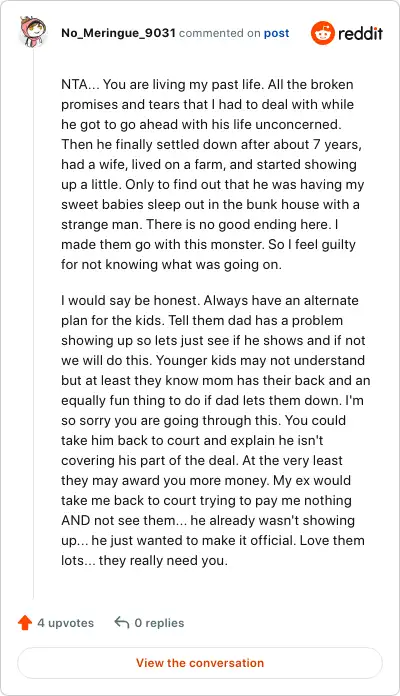The width and height of the screenshot is (400, 696).
Task: Follow the blue "post" link
Action: (x=276, y=33)
